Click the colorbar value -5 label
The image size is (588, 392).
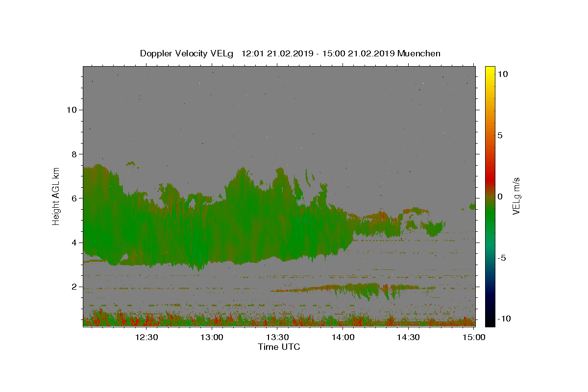pyautogui.click(x=502, y=258)
